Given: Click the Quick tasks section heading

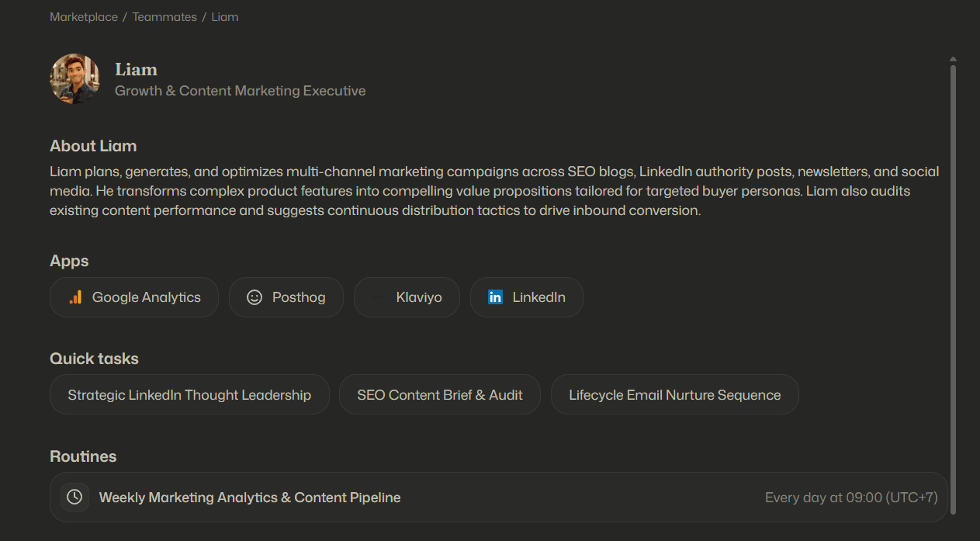Looking at the screenshot, I should pyautogui.click(x=94, y=359).
